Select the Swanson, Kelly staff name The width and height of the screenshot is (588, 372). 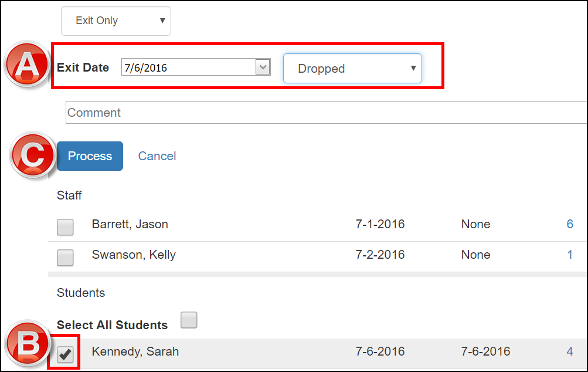134,255
